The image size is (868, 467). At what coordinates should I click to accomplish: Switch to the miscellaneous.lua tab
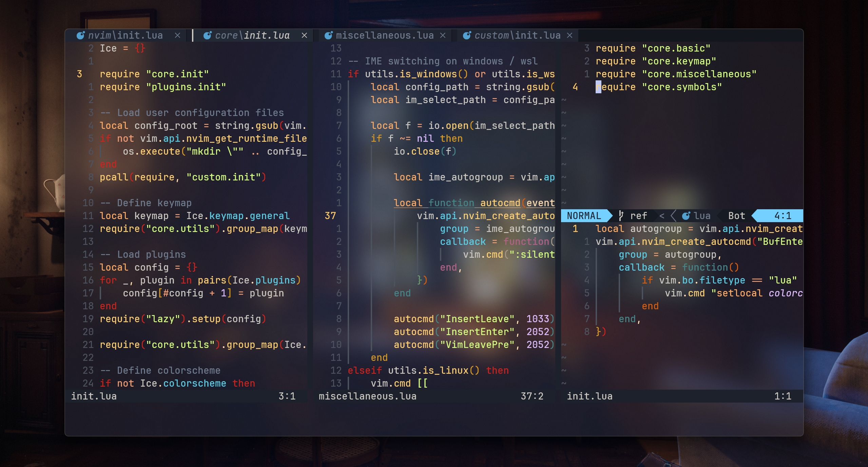tap(385, 36)
